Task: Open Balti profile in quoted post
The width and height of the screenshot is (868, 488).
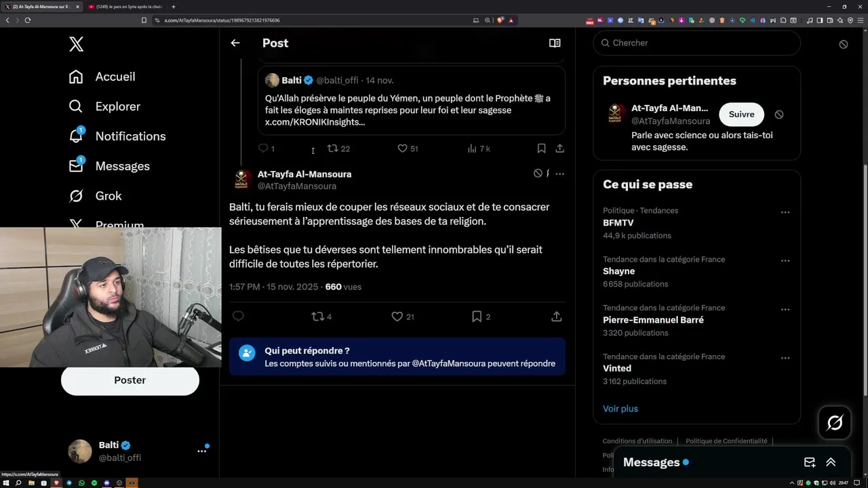Action: pos(291,80)
